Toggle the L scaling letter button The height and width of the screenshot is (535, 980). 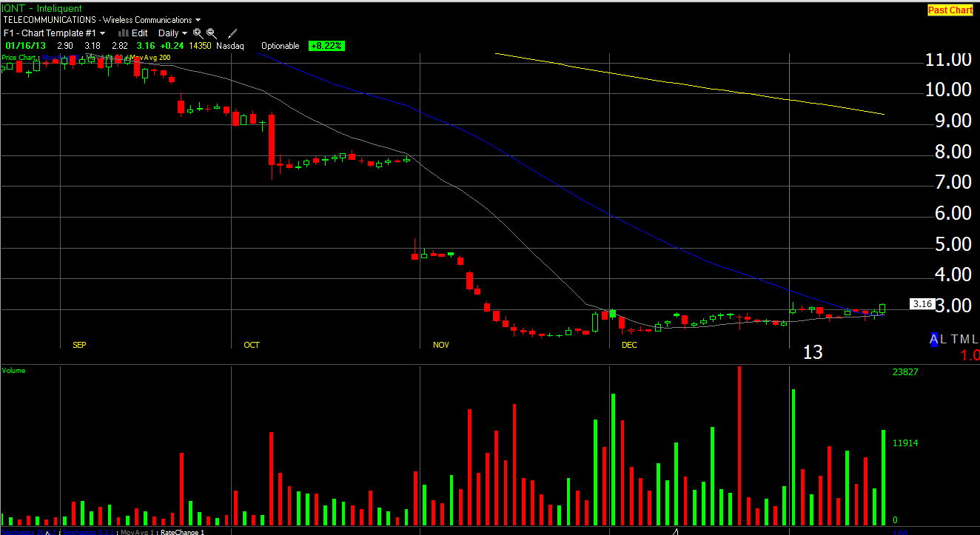pos(944,339)
